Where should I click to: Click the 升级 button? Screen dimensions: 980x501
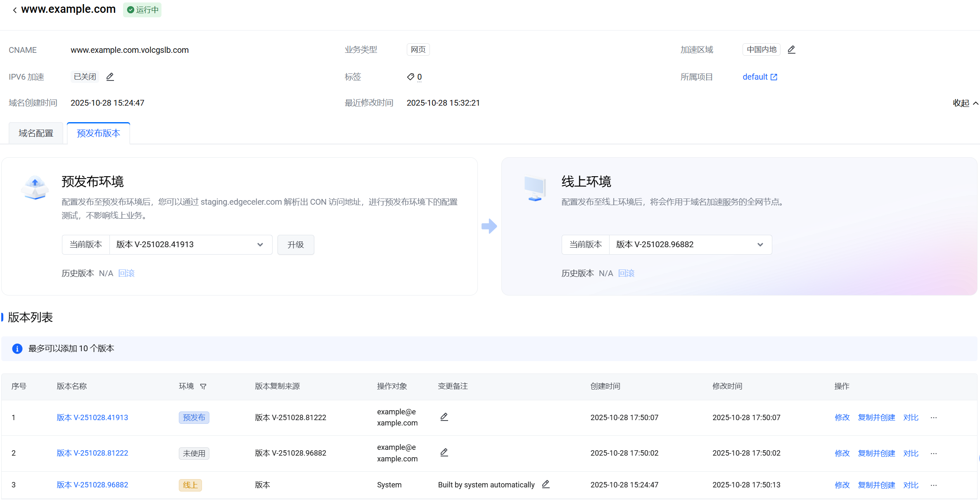tap(296, 245)
